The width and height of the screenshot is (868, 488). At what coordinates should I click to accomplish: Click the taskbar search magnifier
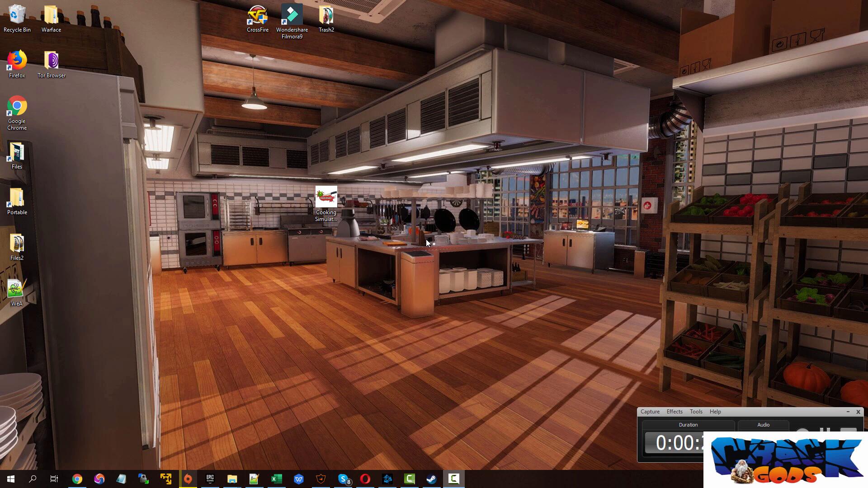coord(33,479)
